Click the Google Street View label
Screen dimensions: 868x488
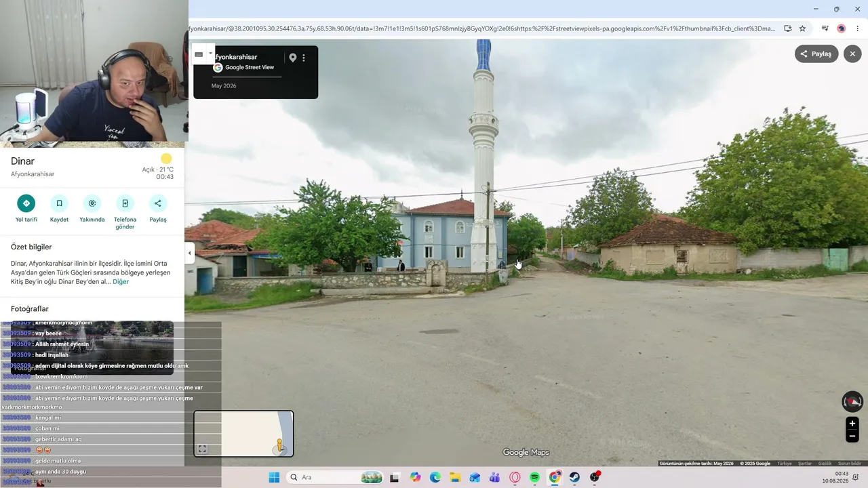pos(250,68)
